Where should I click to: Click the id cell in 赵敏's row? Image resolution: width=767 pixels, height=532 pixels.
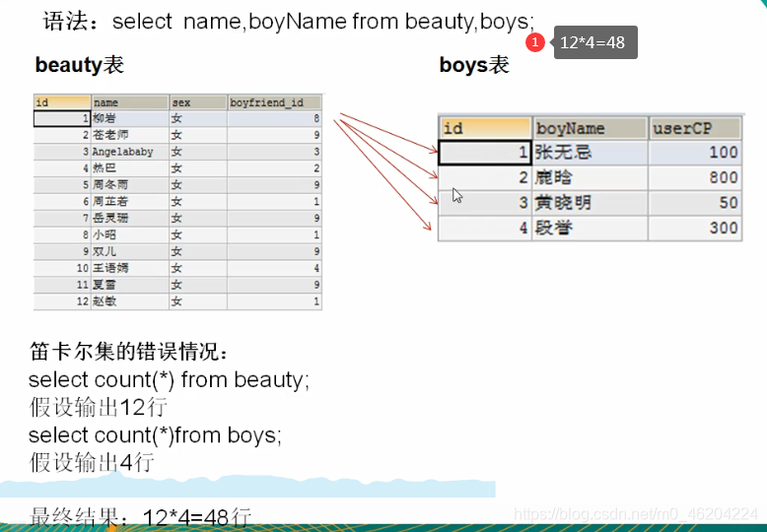62,301
